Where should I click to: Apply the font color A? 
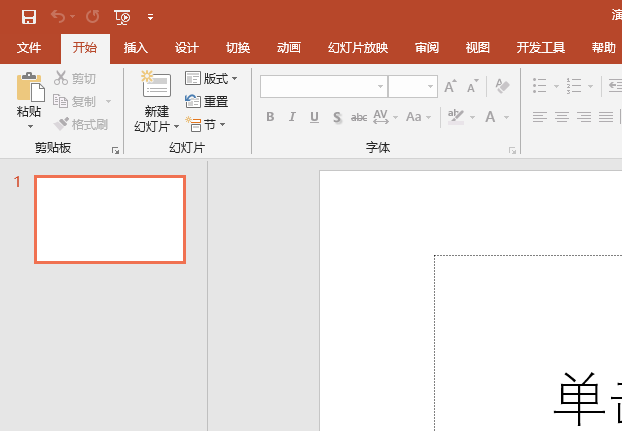point(490,117)
